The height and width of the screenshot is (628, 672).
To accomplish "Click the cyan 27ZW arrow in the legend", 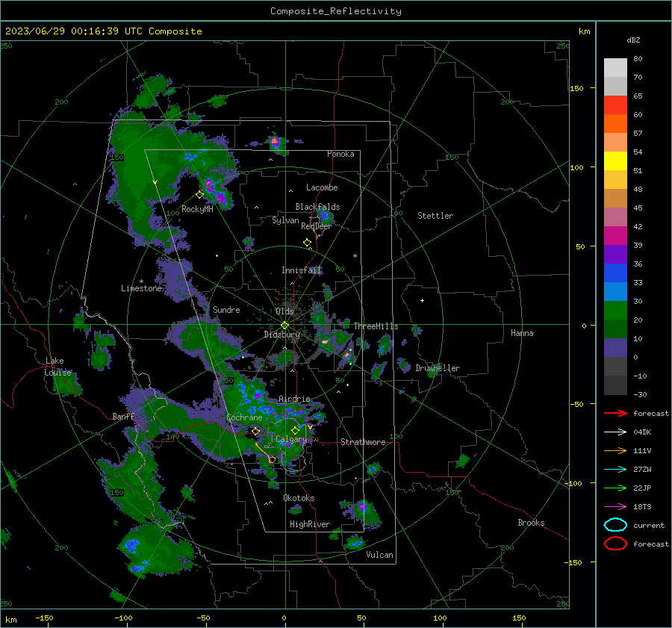I will tap(615, 470).
